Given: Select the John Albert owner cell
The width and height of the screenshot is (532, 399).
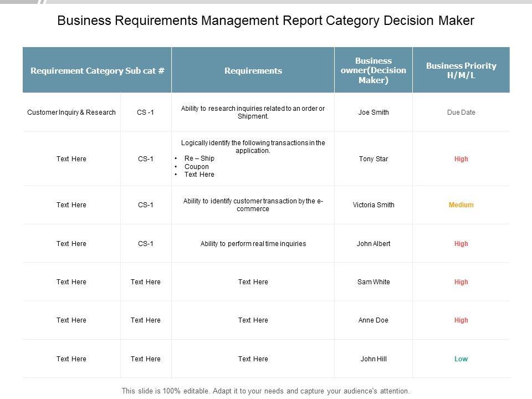Looking at the screenshot, I should click(374, 244).
